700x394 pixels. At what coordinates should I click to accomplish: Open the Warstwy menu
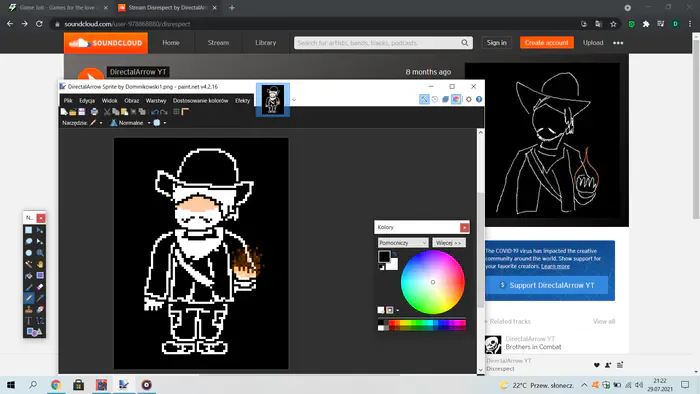pyautogui.click(x=156, y=100)
